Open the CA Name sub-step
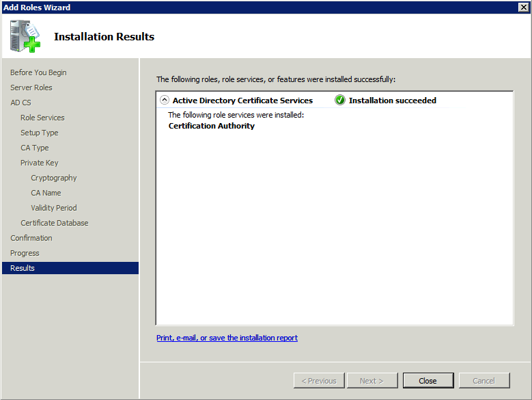This screenshot has width=532, height=400. [x=46, y=193]
